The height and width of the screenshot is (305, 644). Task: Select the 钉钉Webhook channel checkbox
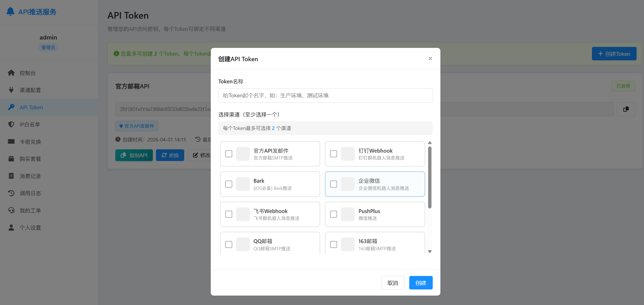[333, 154]
